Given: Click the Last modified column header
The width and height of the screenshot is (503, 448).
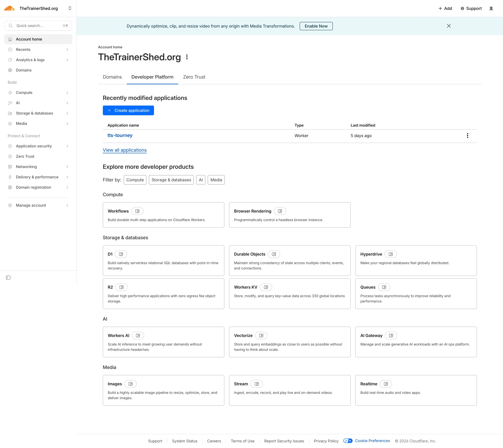Looking at the screenshot, I should click(x=363, y=125).
